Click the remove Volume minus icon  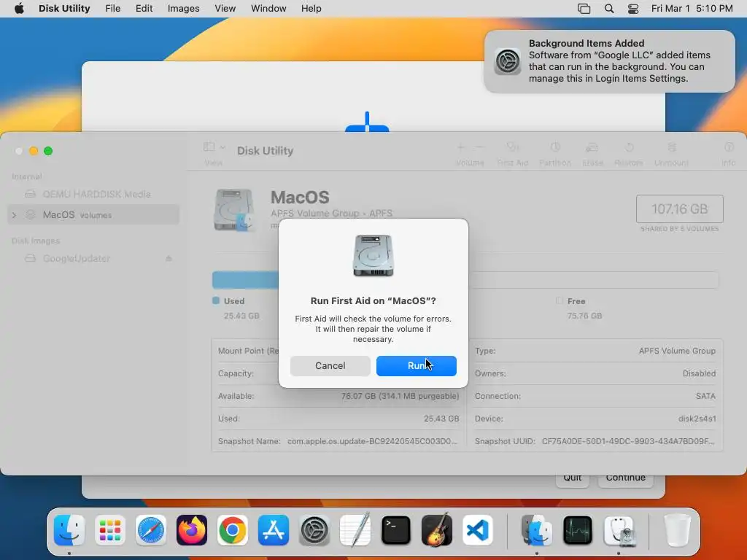click(479, 147)
